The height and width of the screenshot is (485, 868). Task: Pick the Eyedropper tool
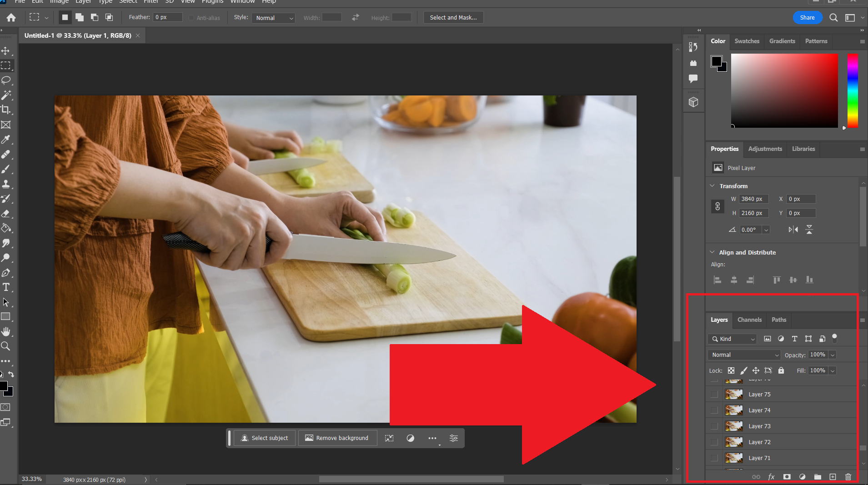7,140
